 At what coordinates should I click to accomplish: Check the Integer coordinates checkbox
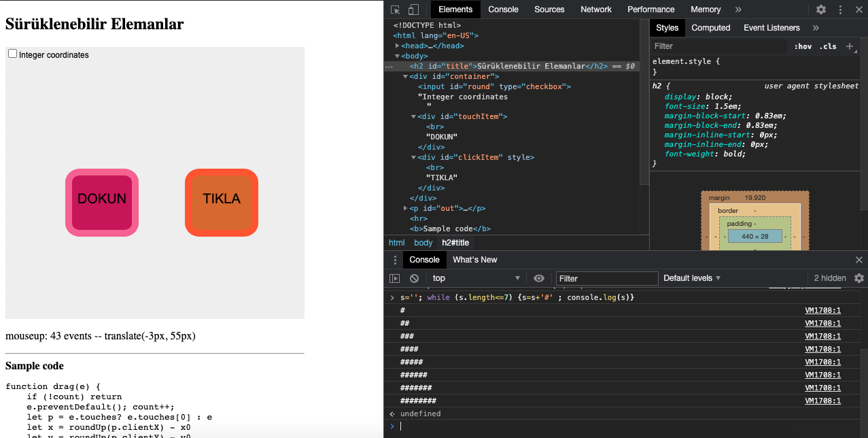point(12,54)
